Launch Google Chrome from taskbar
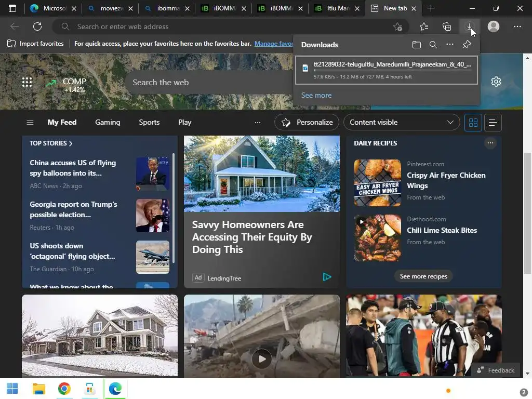 64,389
